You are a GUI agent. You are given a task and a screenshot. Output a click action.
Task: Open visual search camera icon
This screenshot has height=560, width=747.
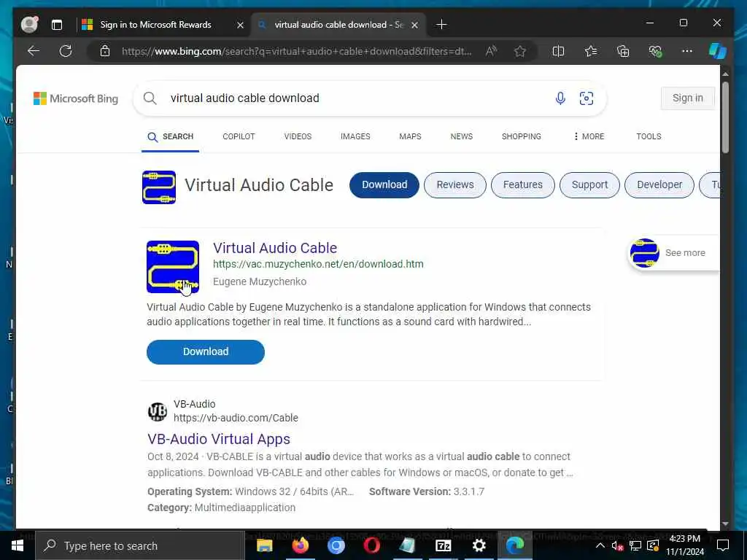(x=586, y=98)
